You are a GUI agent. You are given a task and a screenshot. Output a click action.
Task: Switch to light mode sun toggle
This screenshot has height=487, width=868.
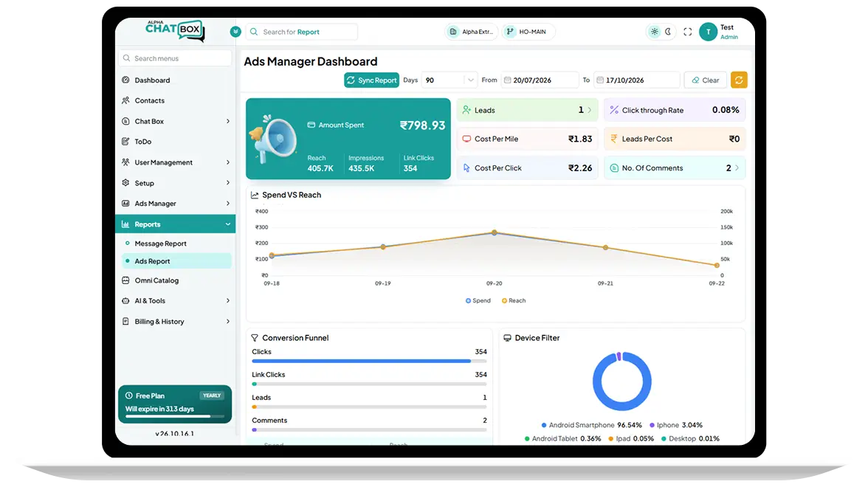(x=655, y=32)
